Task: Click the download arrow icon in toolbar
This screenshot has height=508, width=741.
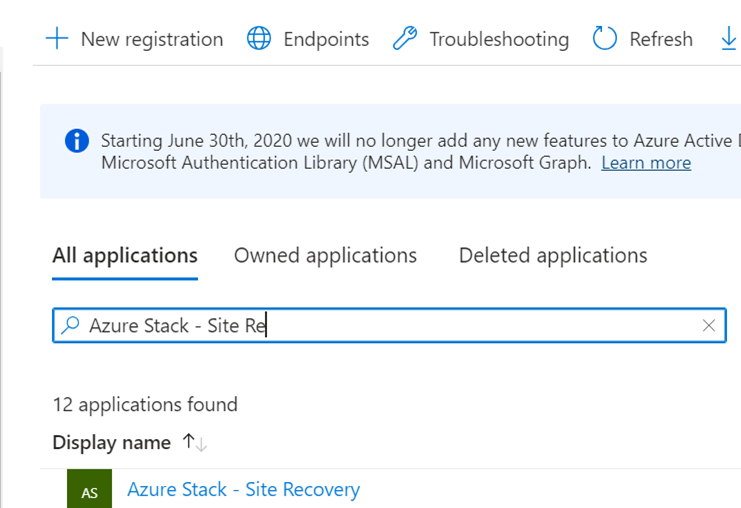Action: pyautogui.click(x=729, y=39)
